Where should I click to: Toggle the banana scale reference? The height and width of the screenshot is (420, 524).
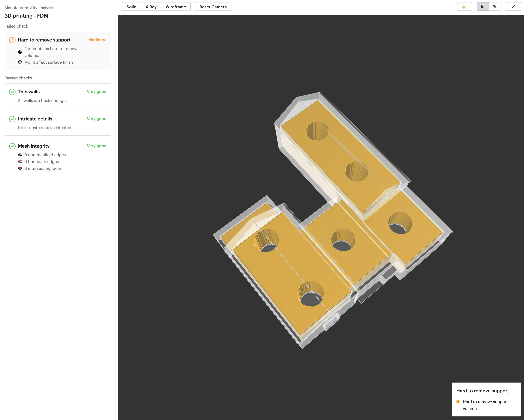pos(464,7)
